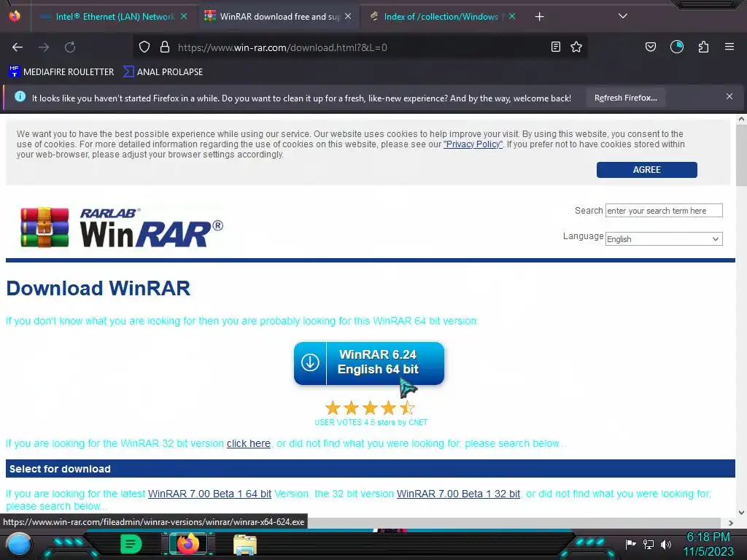Click the scroll-down arrow of page scrollbar

pos(741,513)
